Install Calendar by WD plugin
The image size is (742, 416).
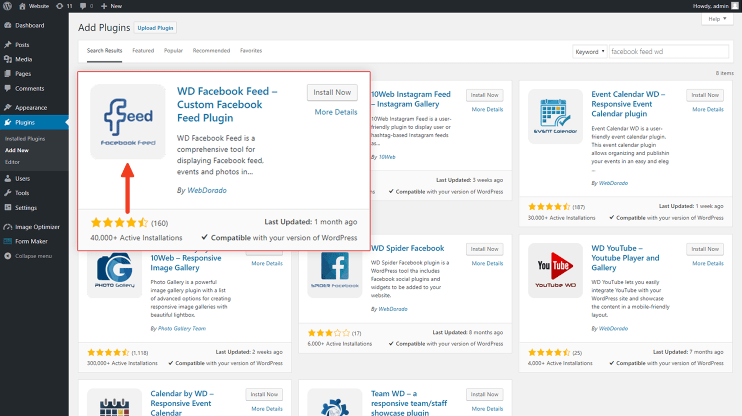[x=264, y=394]
